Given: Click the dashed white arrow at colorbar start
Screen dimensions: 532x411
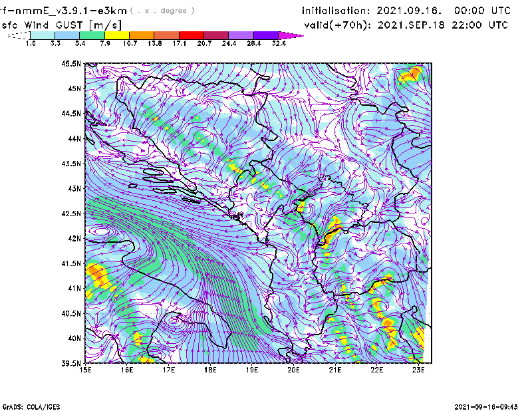Looking at the screenshot, I should click(x=19, y=35).
